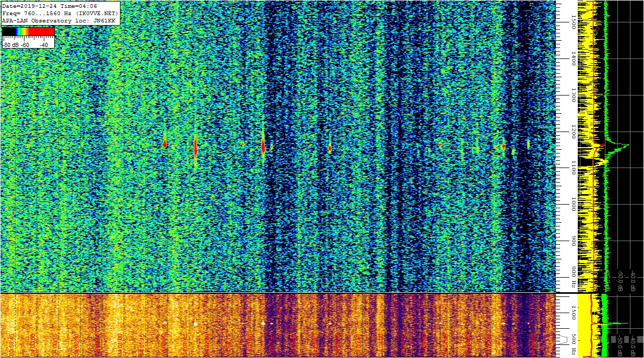
Task: Click the 1100 frequency axis label
Action: pyautogui.click(x=574, y=168)
